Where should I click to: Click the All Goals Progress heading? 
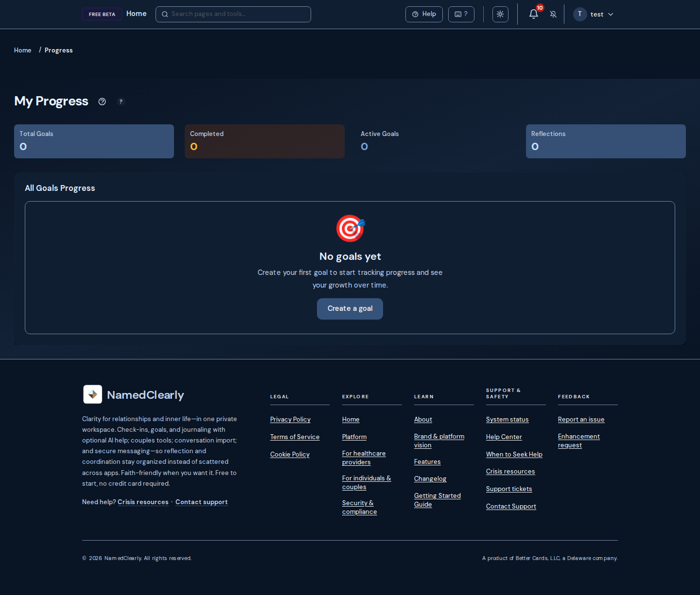pos(60,188)
